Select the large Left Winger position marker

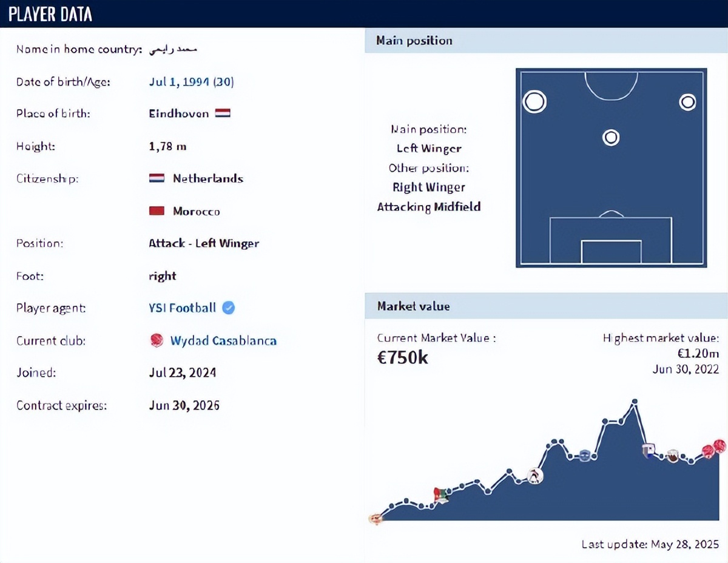(x=534, y=102)
